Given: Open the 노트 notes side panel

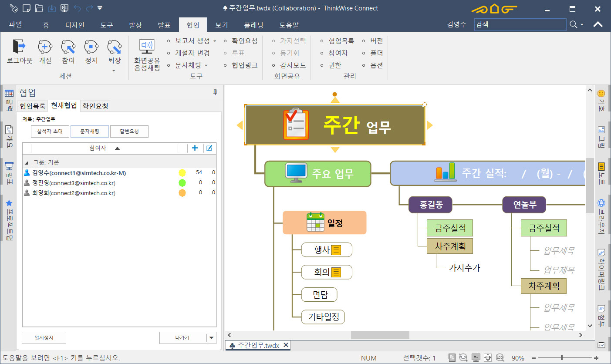Looking at the screenshot, I should 601,173.
